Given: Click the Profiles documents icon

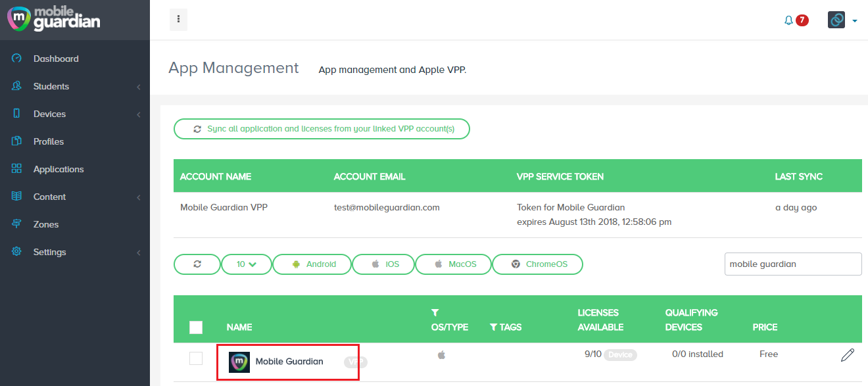Looking at the screenshot, I should coord(17,141).
